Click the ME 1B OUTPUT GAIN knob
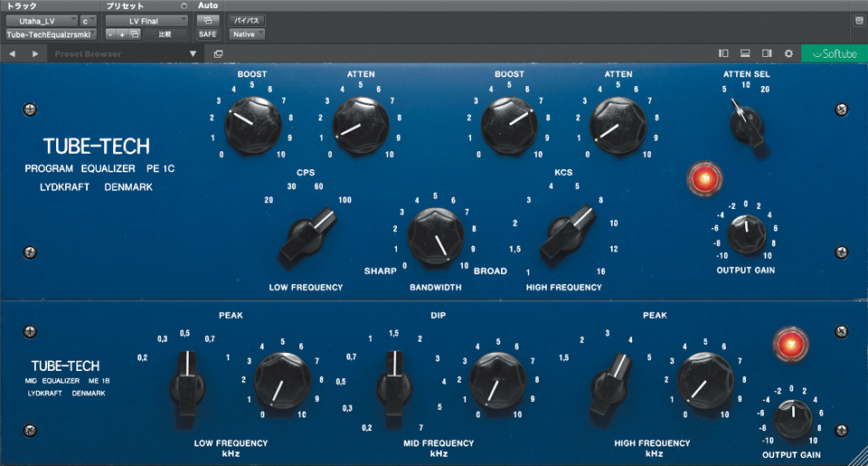This screenshot has height=466, width=868. click(x=793, y=420)
